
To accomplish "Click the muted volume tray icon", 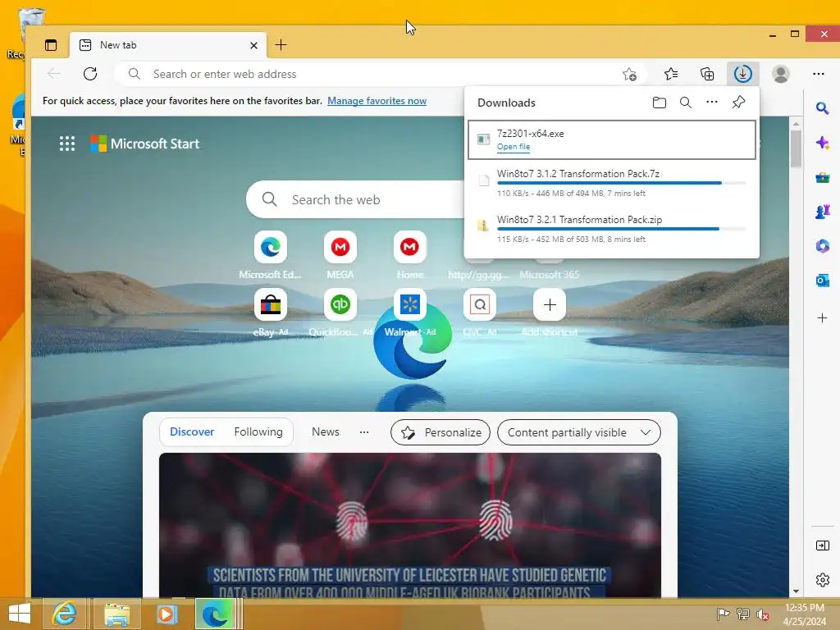I will pos(762,614).
